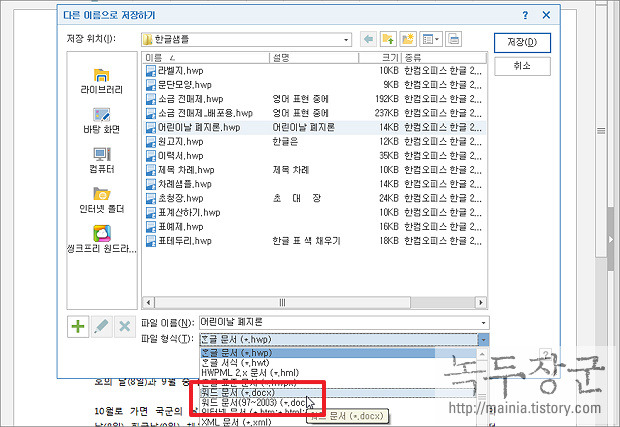Image resolution: width=620 pixels, height=427 pixels.
Task: Click the 저장(D) save button
Action: [x=522, y=42]
